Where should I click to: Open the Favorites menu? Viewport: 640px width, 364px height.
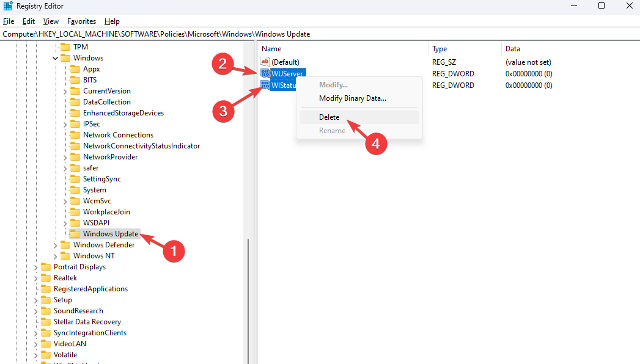(82, 21)
